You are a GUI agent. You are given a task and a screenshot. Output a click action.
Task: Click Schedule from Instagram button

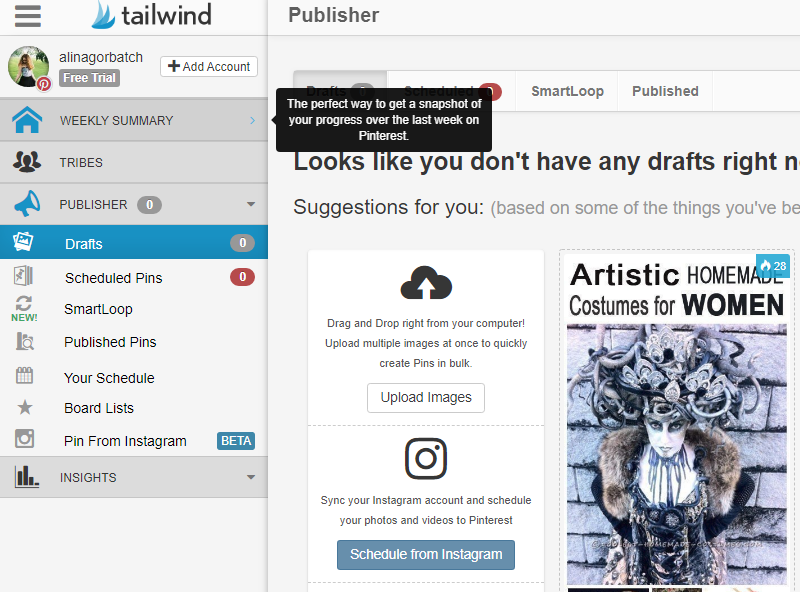point(426,555)
